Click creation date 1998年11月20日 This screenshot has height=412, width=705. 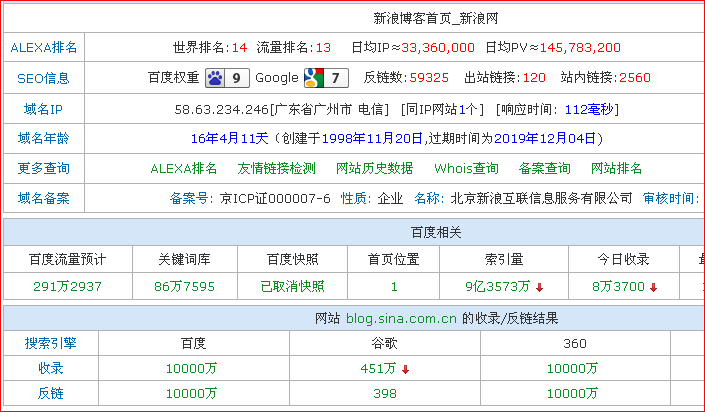(372, 139)
